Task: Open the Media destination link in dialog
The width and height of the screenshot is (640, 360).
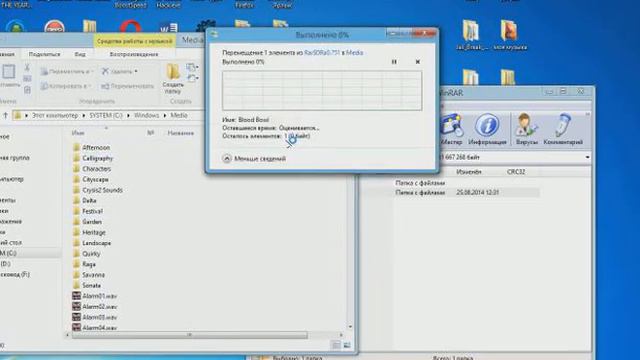Action: click(354, 53)
